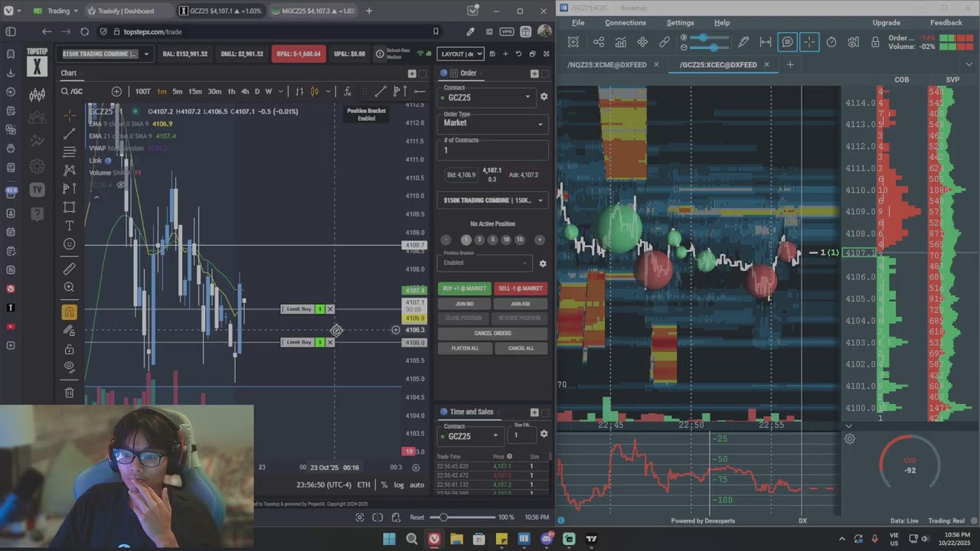
Task: Click the Bookmap chain link icon
Action: (x=665, y=42)
